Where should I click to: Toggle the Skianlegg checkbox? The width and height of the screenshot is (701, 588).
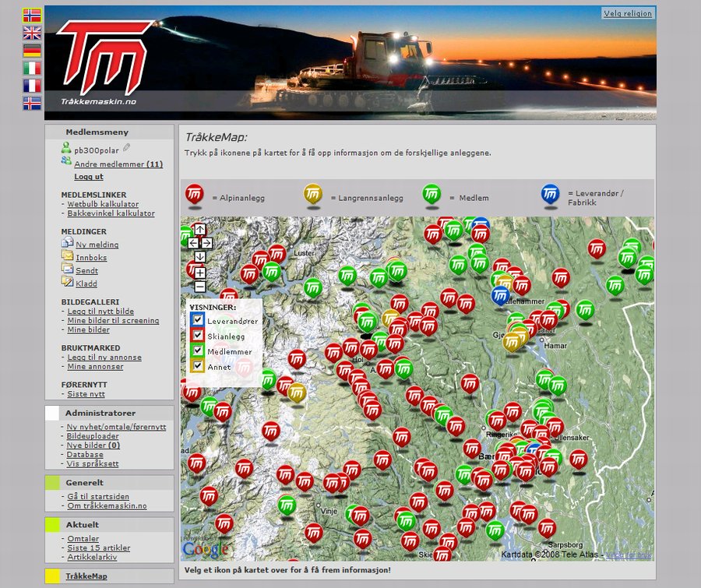[x=197, y=336]
